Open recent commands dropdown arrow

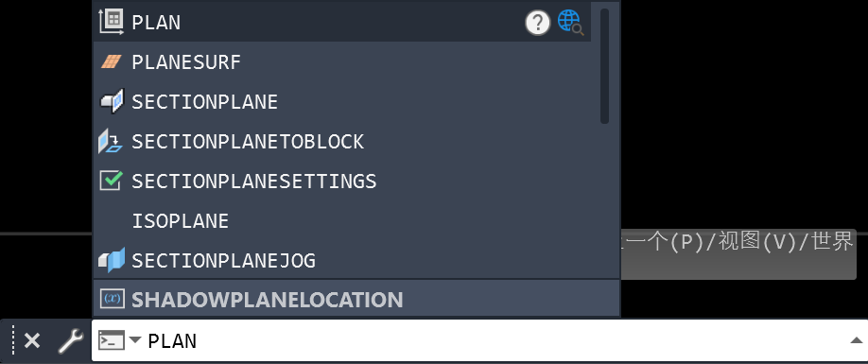[135, 339]
